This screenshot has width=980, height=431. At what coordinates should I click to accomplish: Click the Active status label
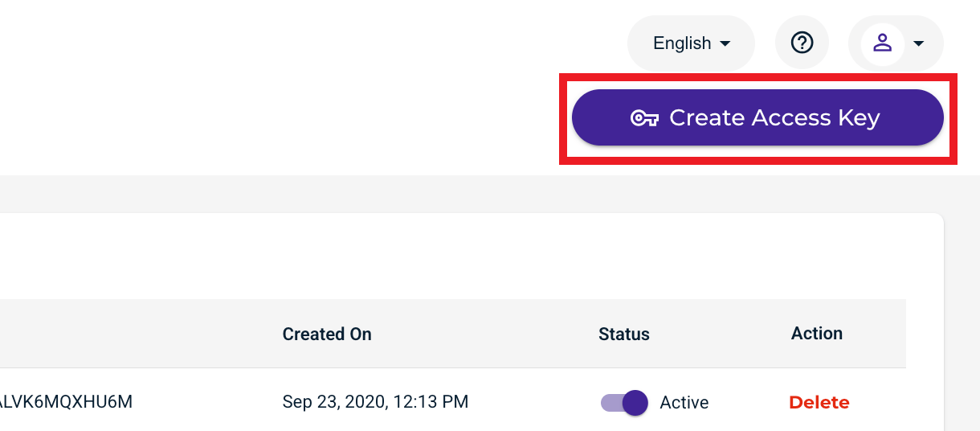(x=684, y=402)
